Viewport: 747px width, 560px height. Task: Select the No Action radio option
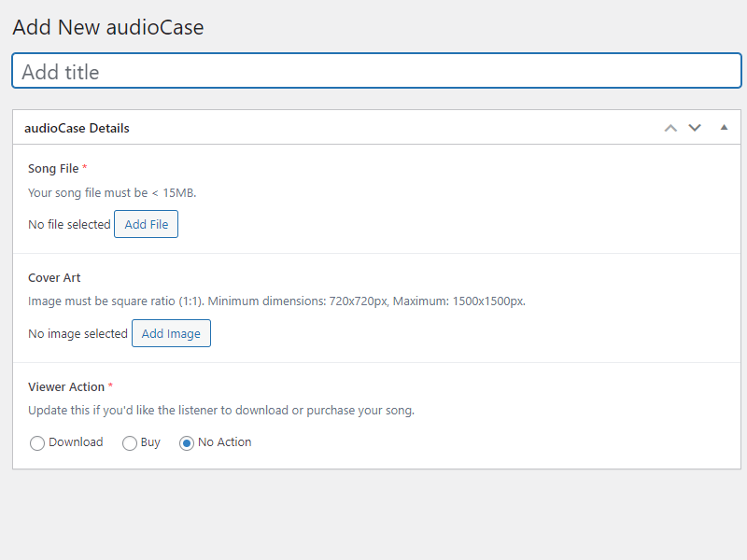point(186,443)
